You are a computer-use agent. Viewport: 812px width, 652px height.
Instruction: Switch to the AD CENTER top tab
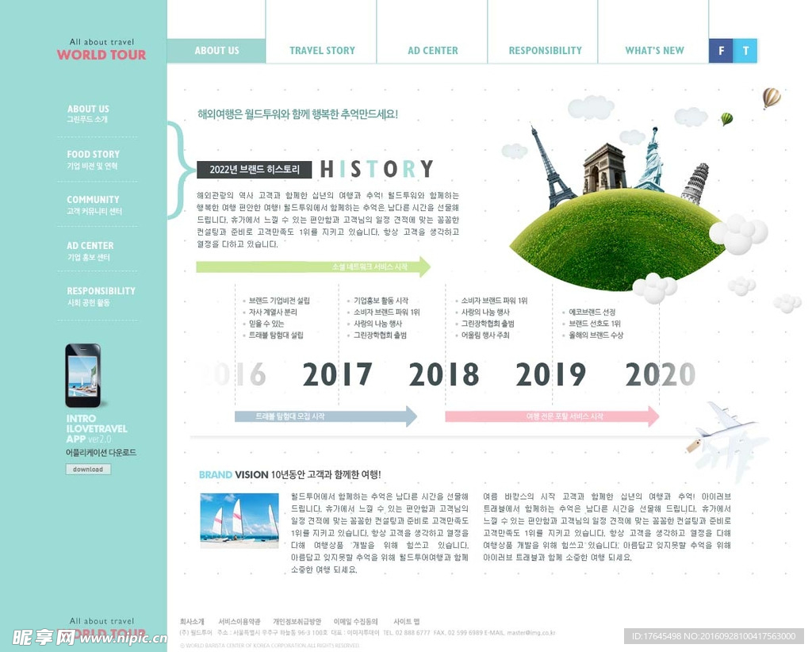pyautogui.click(x=433, y=51)
